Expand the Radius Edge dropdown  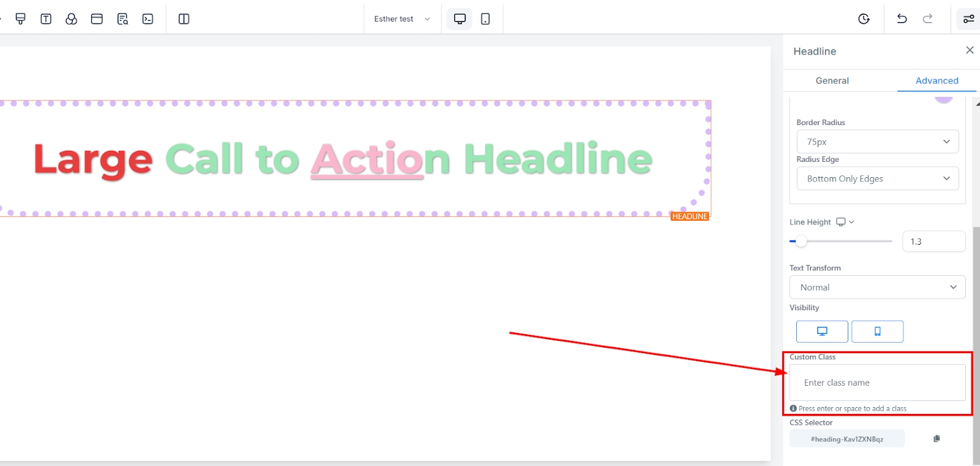point(877,178)
